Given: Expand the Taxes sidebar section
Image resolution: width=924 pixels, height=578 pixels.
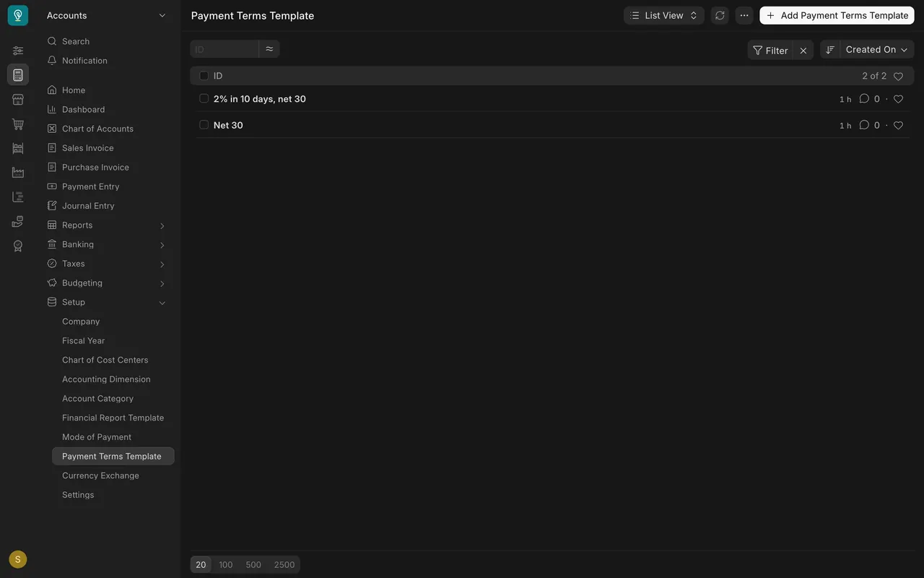Looking at the screenshot, I should click(x=107, y=264).
